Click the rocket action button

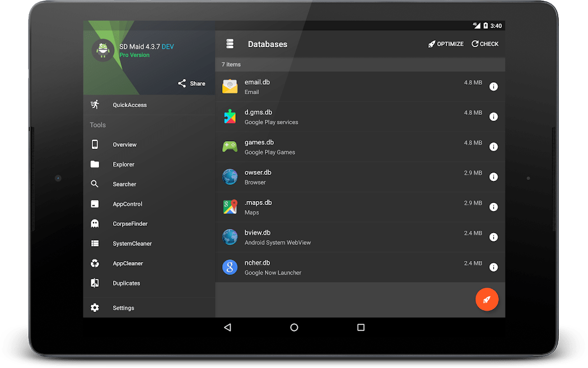[487, 299]
